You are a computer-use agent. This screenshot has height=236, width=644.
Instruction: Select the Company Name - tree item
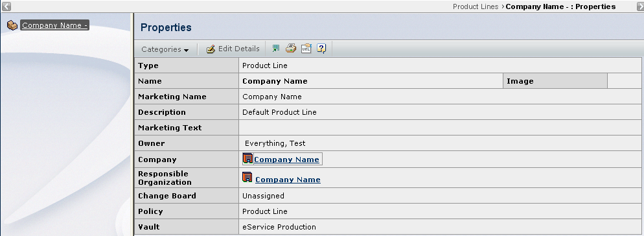(54, 25)
